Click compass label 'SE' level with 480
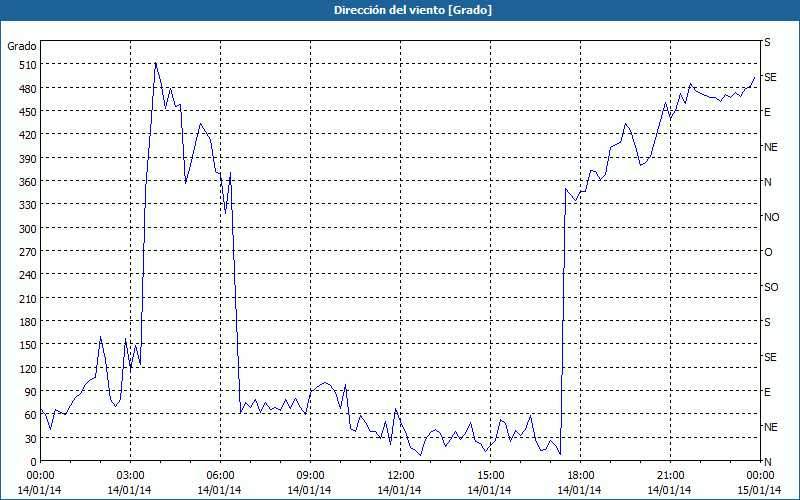 tap(770, 77)
